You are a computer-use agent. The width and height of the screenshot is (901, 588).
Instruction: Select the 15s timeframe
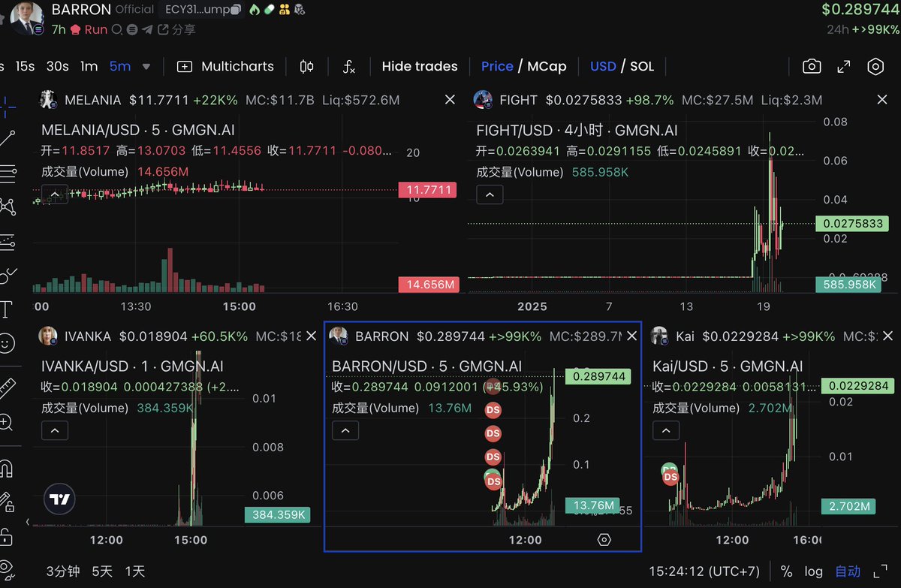point(25,66)
